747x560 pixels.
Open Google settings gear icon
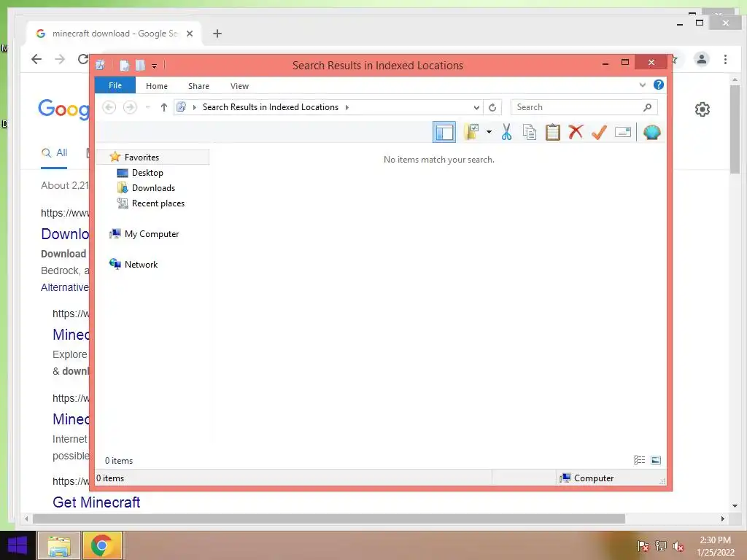[703, 109]
